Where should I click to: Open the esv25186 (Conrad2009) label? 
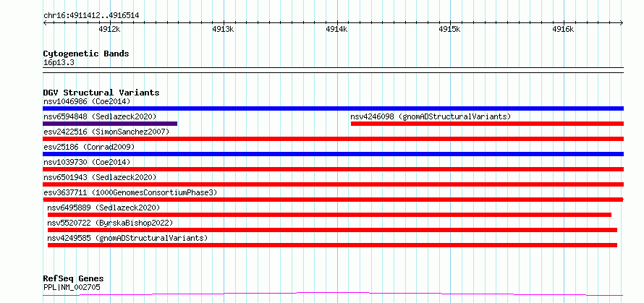pyautogui.click(x=89, y=147)
